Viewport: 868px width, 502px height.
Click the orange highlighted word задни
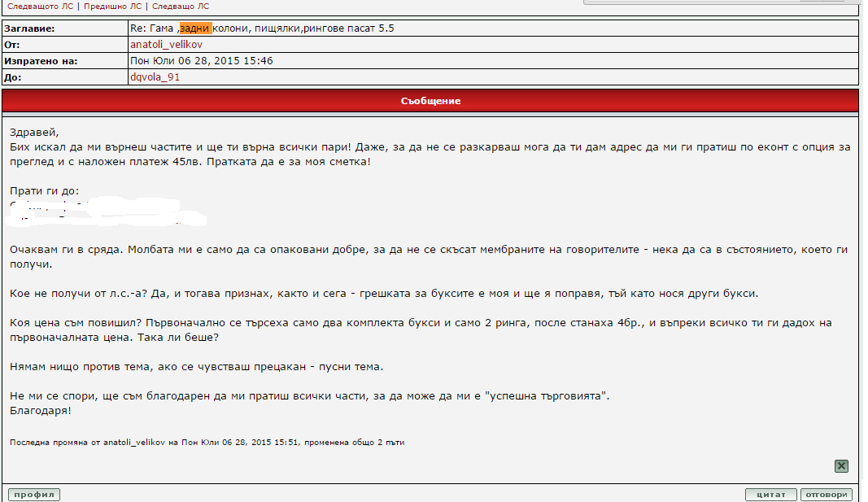click(x=195, y=28)
